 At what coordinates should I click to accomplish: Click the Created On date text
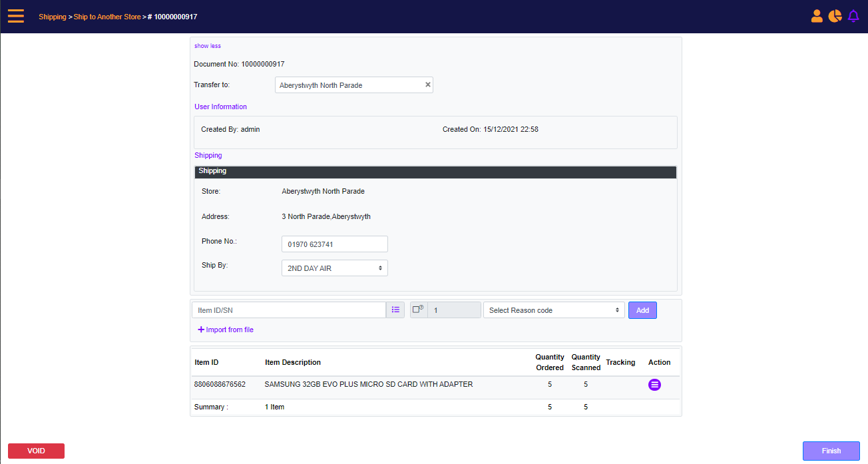pyautogui.click(x=491, y=129)
